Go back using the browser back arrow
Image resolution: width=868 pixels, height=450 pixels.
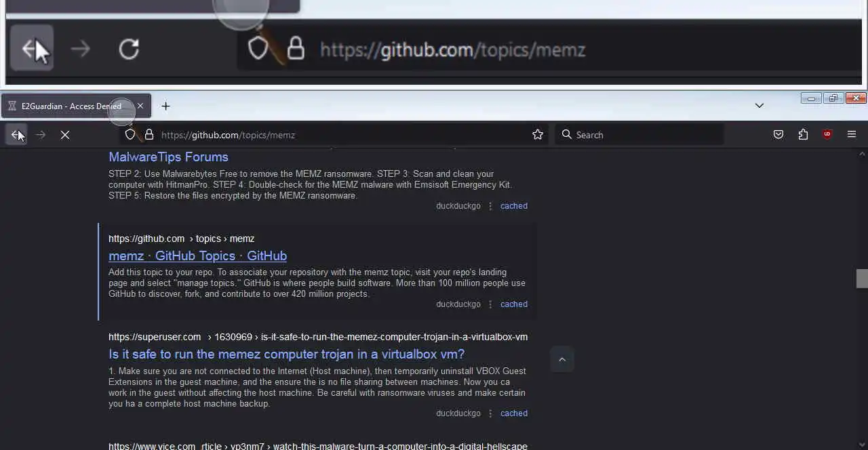[16, 135]
